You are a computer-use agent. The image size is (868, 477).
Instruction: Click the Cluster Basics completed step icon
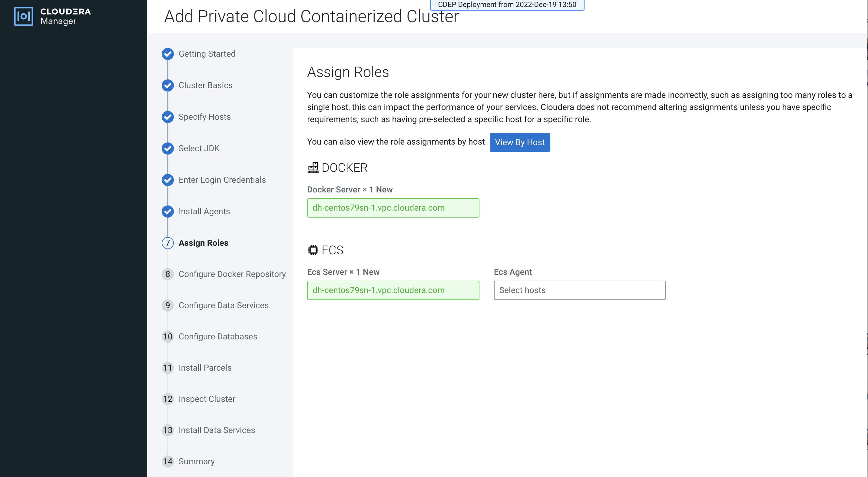tap(167, 85)
